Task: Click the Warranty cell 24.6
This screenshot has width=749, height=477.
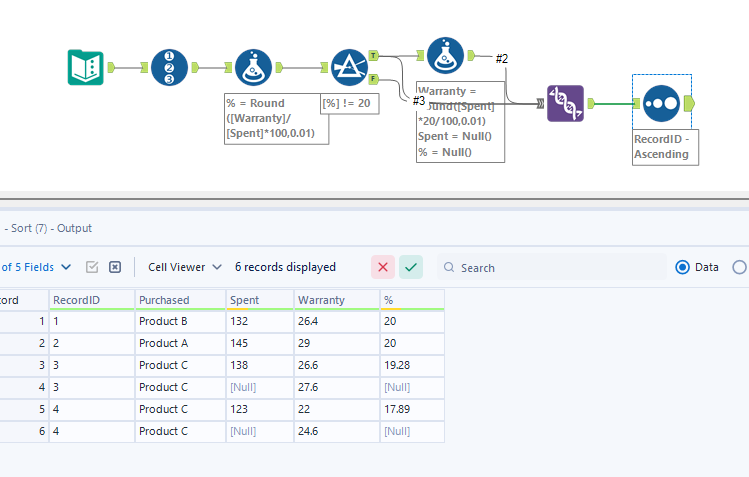Action: click(x=337, y=431)
